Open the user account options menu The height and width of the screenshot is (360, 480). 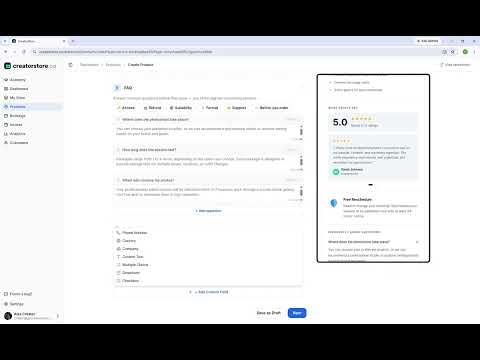click(58, 316)
